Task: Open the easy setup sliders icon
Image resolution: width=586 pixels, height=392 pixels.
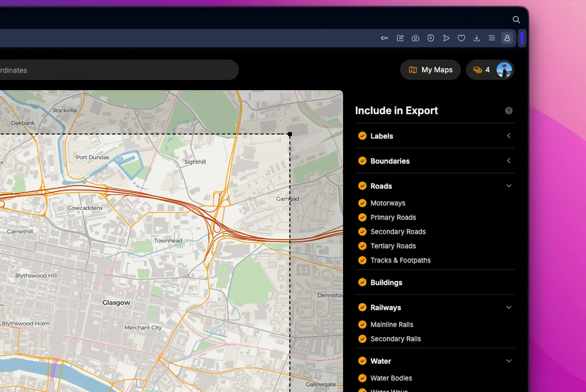Action: [492, 38]
